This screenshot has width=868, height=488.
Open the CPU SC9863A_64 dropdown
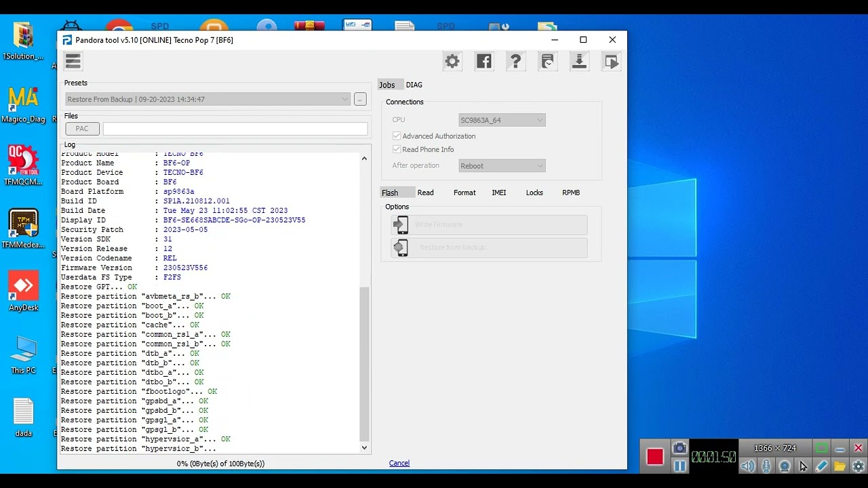[502, 120]
